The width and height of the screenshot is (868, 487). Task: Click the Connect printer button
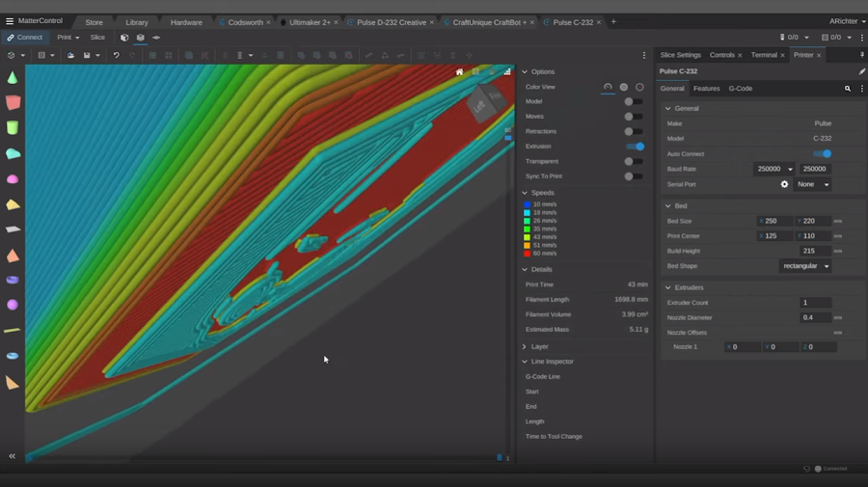tap(25, 37)
